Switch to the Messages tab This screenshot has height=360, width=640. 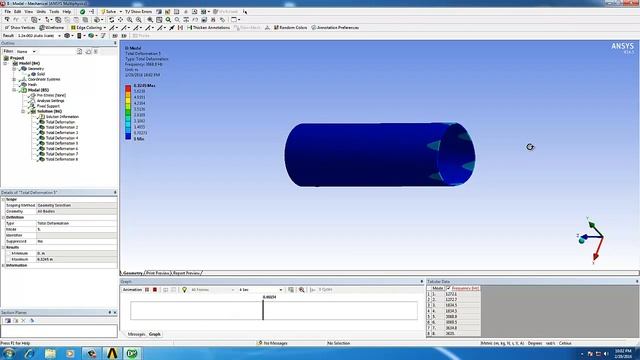click(136, 334)
